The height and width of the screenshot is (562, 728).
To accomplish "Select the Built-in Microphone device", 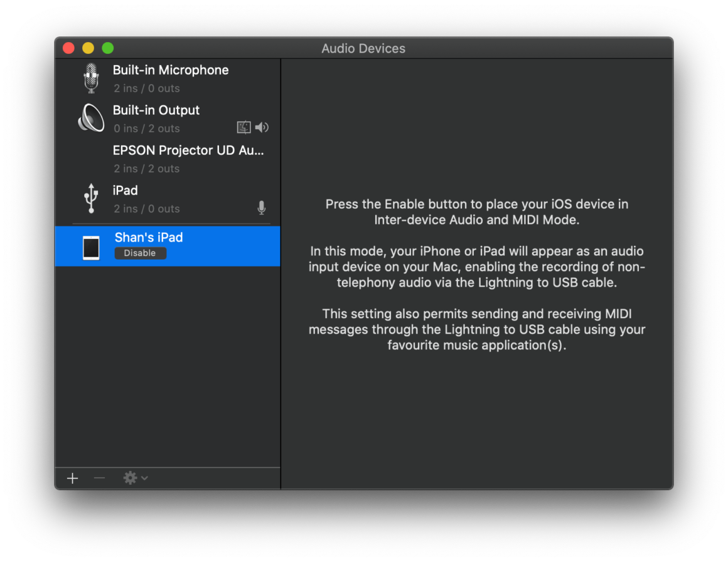I will click(x=171, y=70).
